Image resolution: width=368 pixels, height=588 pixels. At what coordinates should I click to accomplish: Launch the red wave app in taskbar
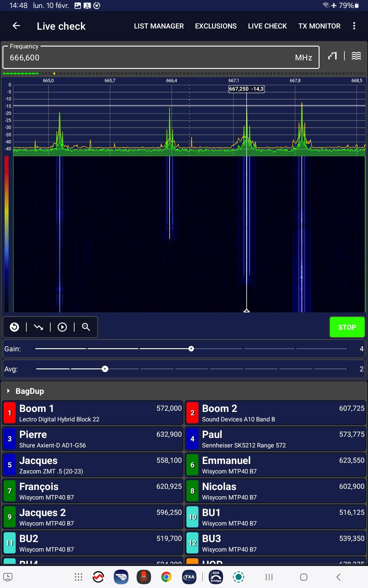(x=98, y=577)
